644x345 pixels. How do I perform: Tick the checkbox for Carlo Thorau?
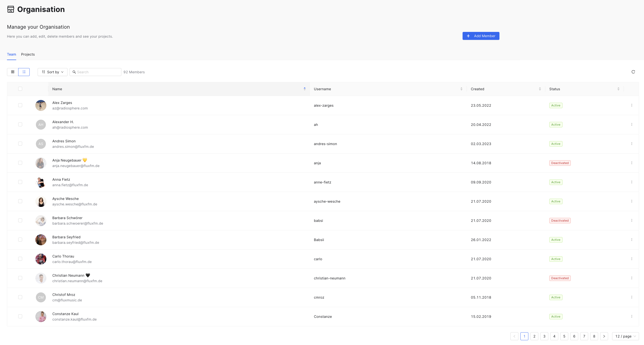click(x=20, y=259)
